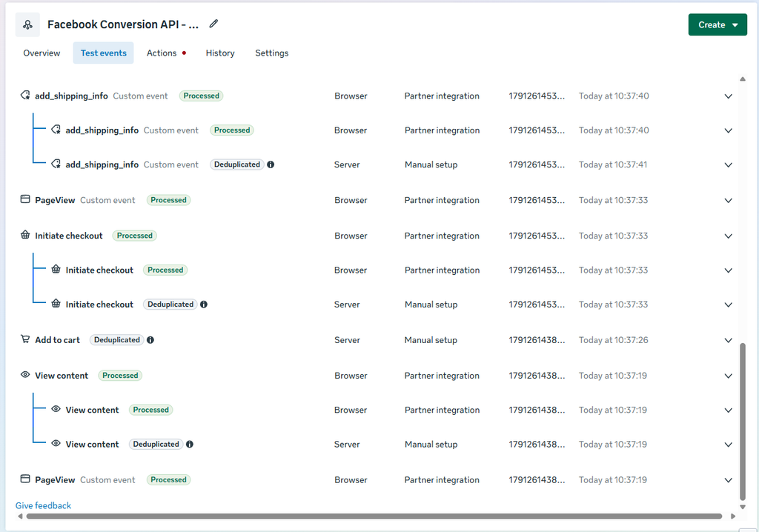This screenshot has height=532, width=759.
Task: Click the Processed badge on Initiate checkout parent row
Action: 135,236
